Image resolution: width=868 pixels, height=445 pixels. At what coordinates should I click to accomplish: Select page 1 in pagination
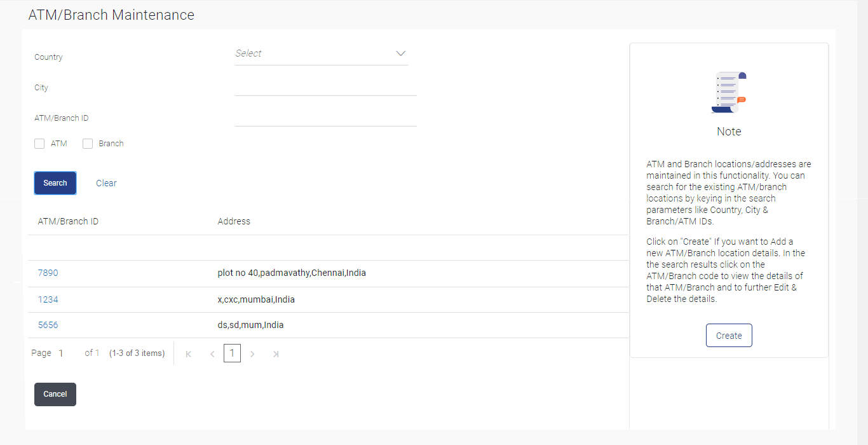(x=232, y=353)
